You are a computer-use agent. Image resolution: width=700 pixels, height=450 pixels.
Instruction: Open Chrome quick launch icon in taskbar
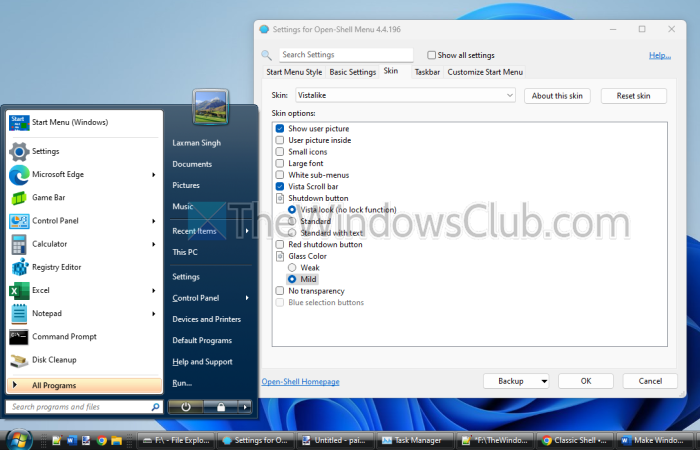(102, 441)
